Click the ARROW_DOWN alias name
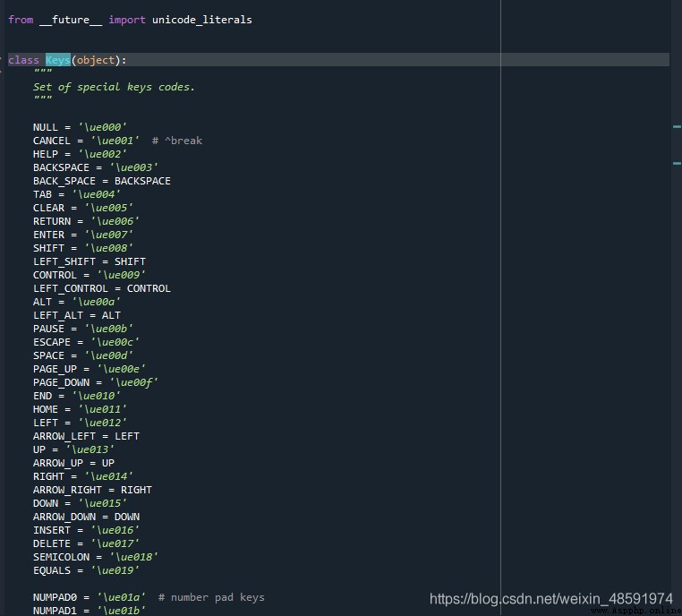This screenshot has height=616, width=682. [64, 518]
